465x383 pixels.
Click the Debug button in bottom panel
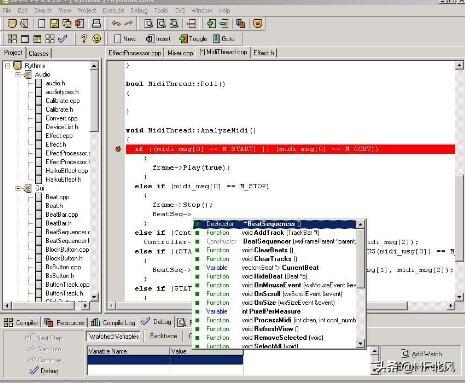(x=44, y=370)
